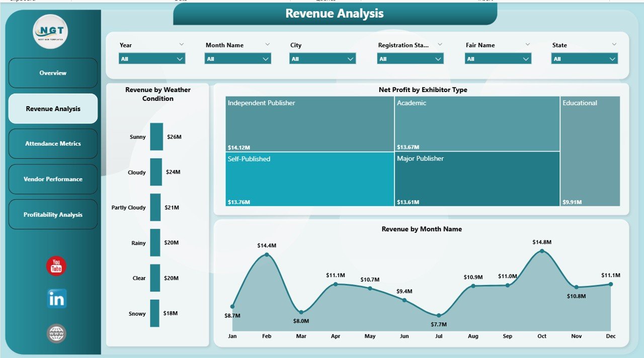This screenshot has height=358, width=644.
Task: Switch to the Attendance Metrics page
Action: pyautogui.click(x=53, y=144)
